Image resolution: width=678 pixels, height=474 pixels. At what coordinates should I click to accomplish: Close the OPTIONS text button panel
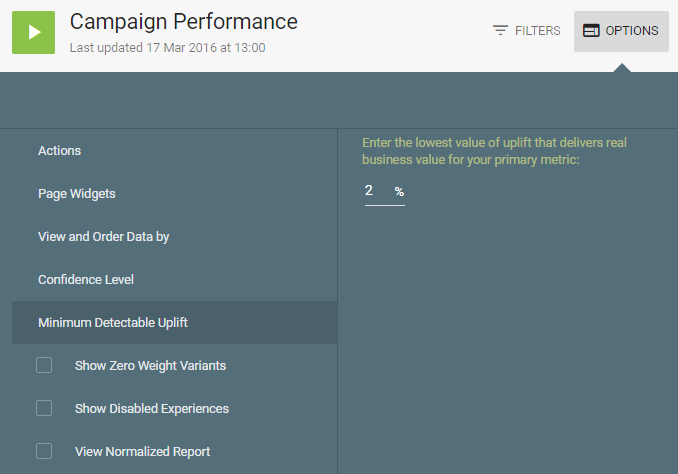click(x=631, y=31)
